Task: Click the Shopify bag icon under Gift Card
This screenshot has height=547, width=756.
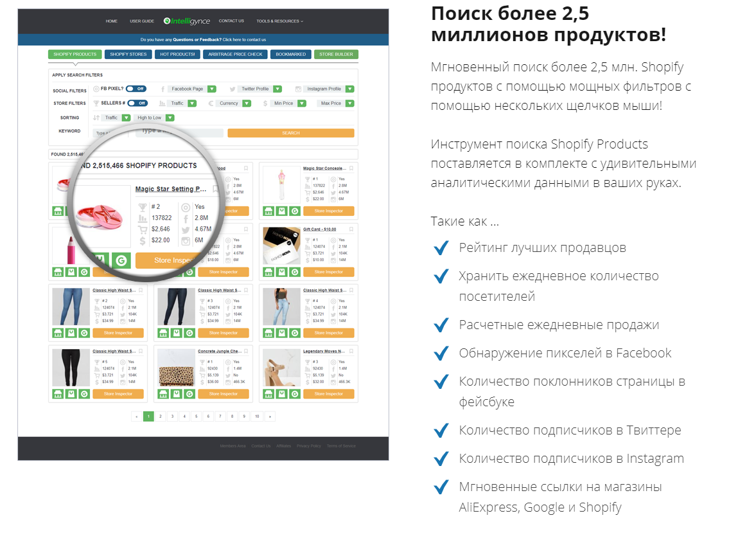Action: (x=282, y=272)
